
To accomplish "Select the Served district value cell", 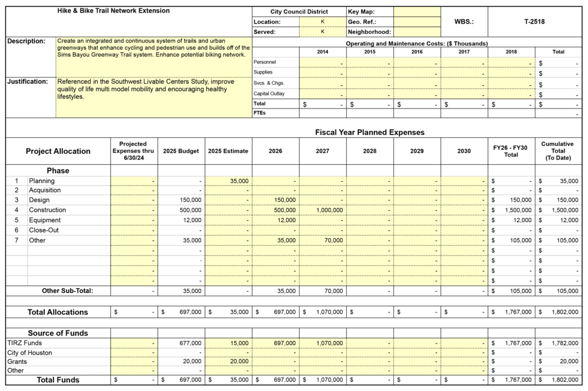I will [x=322, y=32].
